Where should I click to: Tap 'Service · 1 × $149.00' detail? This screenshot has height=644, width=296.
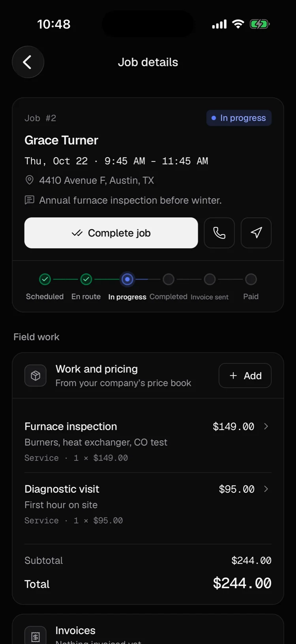(76, 458)
